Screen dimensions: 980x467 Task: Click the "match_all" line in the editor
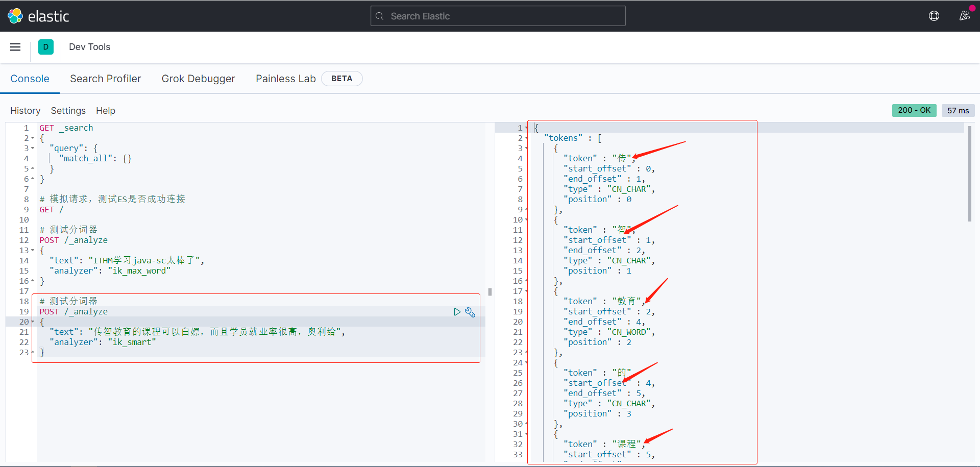pyautogui.click(x=95, y=159)
